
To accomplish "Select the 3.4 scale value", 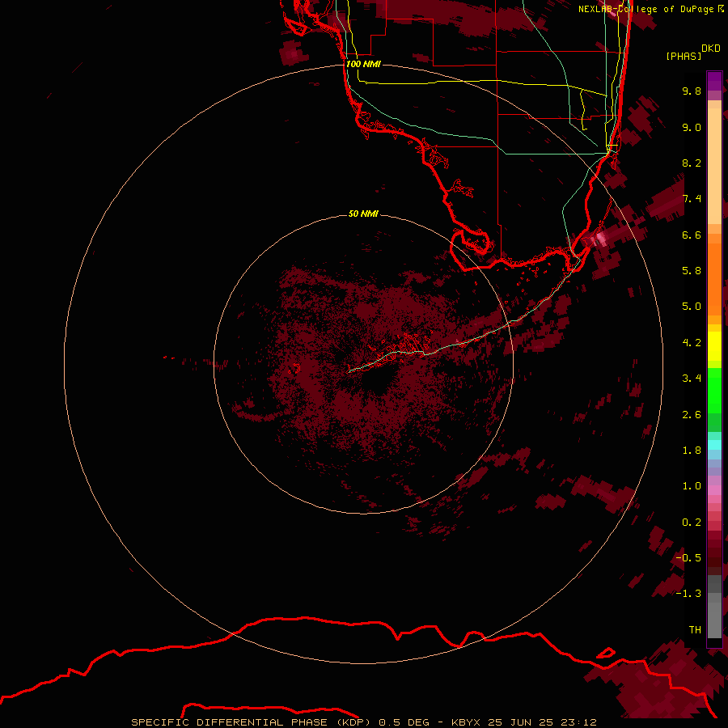I will [x=692, y=378].
